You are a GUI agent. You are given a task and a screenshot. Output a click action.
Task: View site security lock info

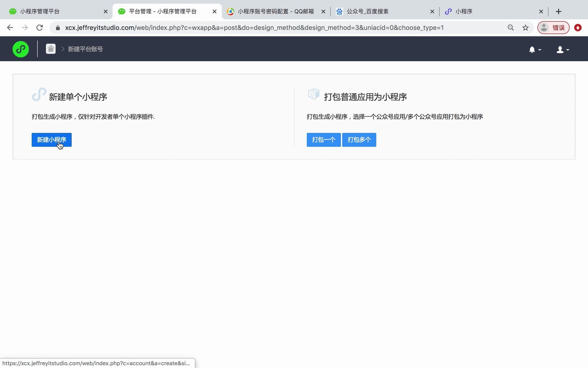pyautogui.click(x=58, y=28)
